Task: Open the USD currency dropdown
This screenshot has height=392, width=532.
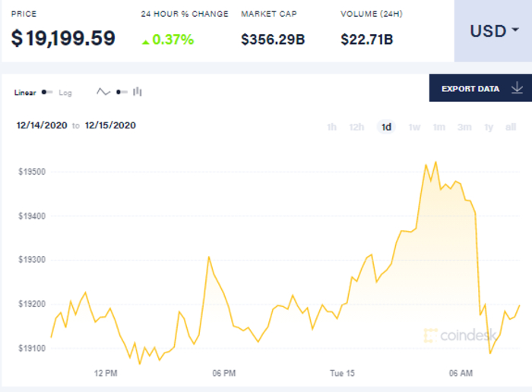Action: (493, 31)
